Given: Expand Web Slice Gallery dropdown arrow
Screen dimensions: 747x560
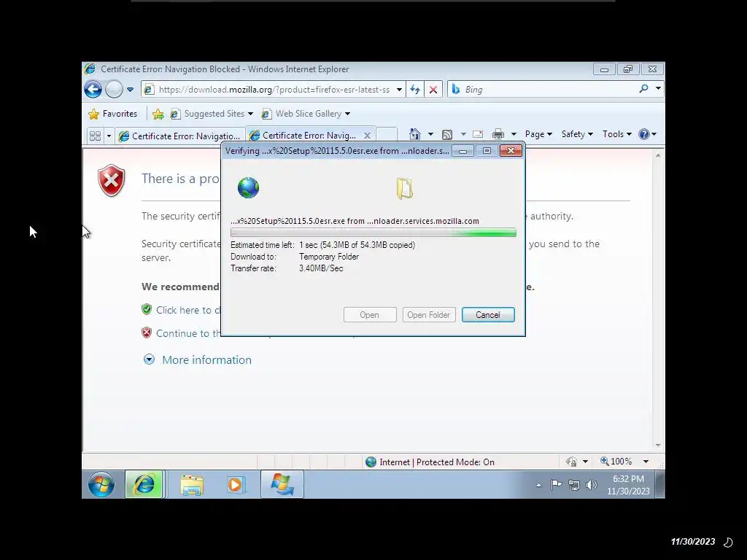Looking at the screenshot, I should 347,114.
